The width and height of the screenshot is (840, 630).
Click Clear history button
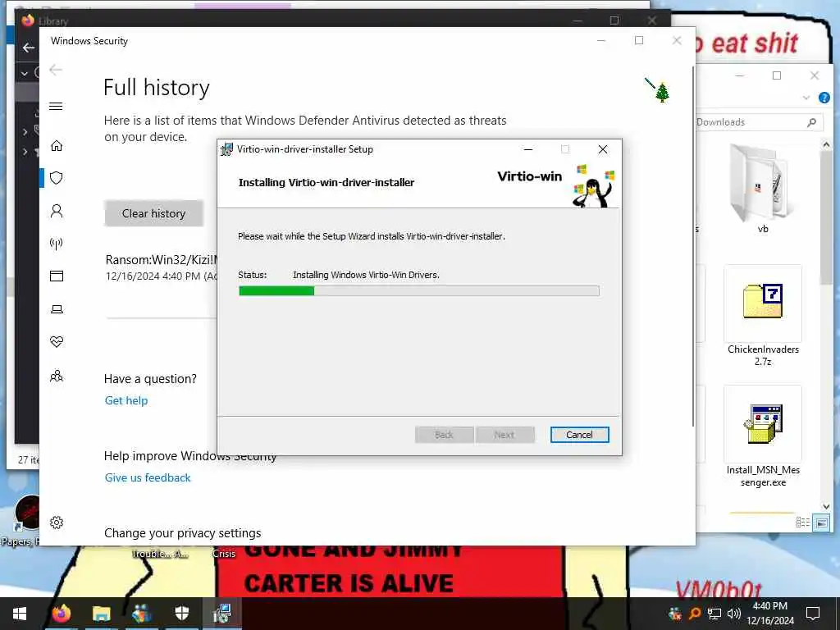pyautogui.click(x=153, y=213)
